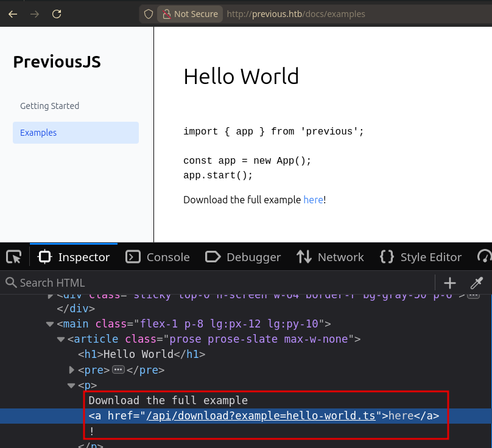Image resolution: width=492 pixels, height=448 pixels.
Task: Switch to the Console tab
Action: 158,257
